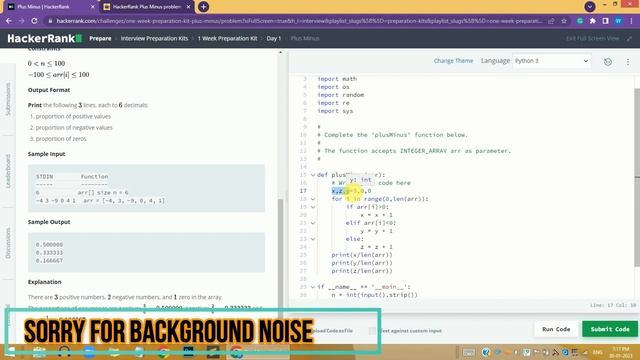Enable 'Test against custom input' checkbox
The width and height of the screenshot is (640, 360).
tap(372, 331)
